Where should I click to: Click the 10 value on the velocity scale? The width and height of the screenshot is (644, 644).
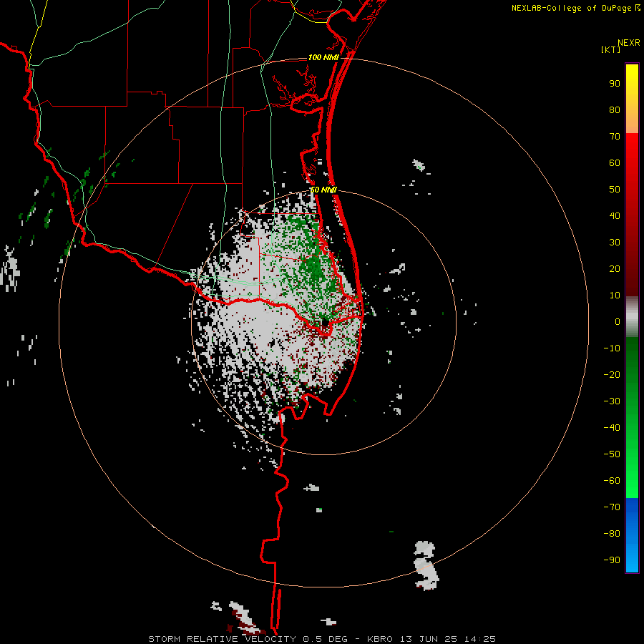point(615,296)
